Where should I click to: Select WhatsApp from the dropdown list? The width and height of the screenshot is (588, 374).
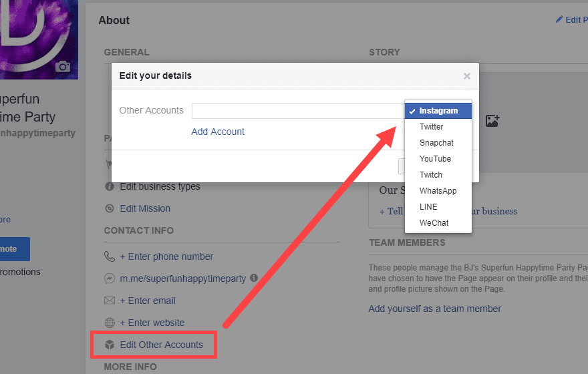(x=438, y=191)
